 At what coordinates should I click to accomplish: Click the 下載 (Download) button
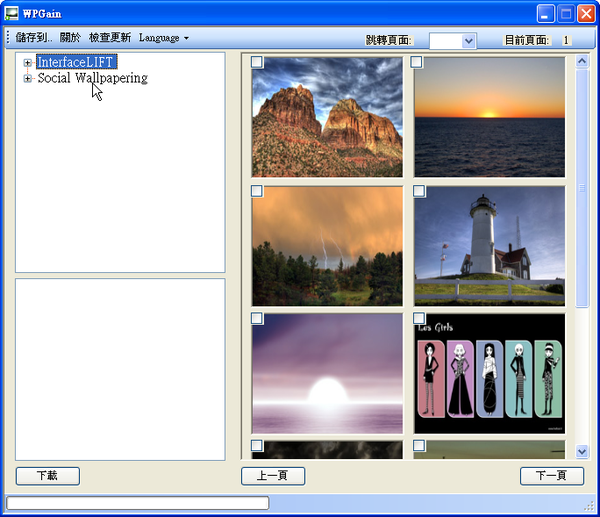[48, 476]
